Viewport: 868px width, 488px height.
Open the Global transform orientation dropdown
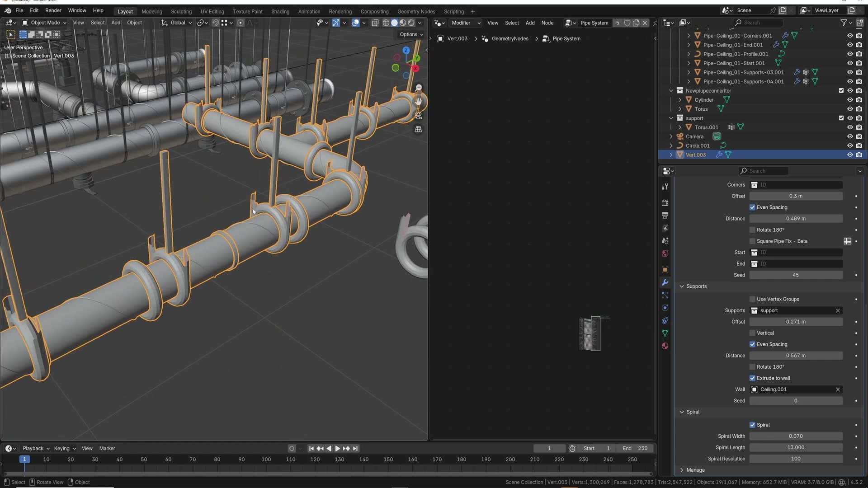(x=177, y=23)
